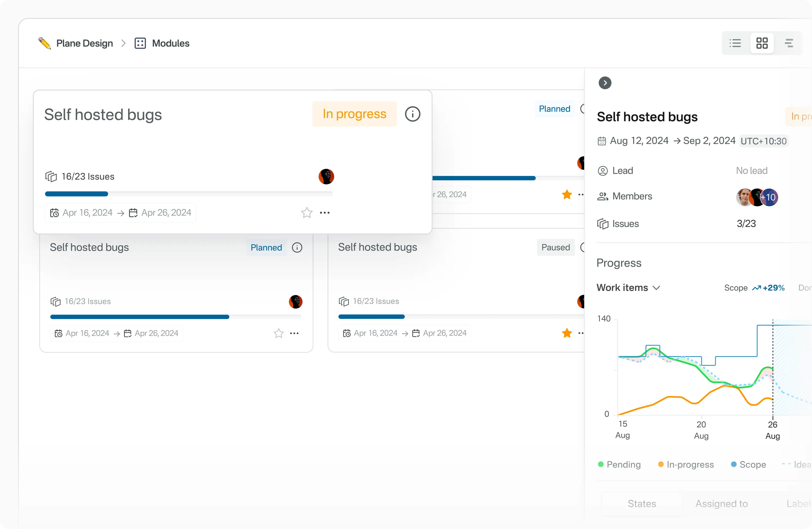Select the grid layout view
Image resolution: width=812 pixels, height=529 pixels.
click(762, 43)
